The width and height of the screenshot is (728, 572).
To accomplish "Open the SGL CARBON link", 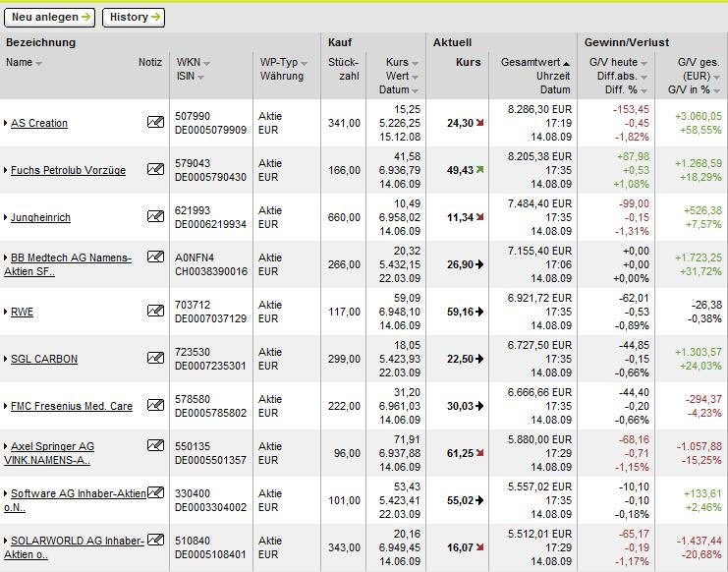I will point(44,359).
